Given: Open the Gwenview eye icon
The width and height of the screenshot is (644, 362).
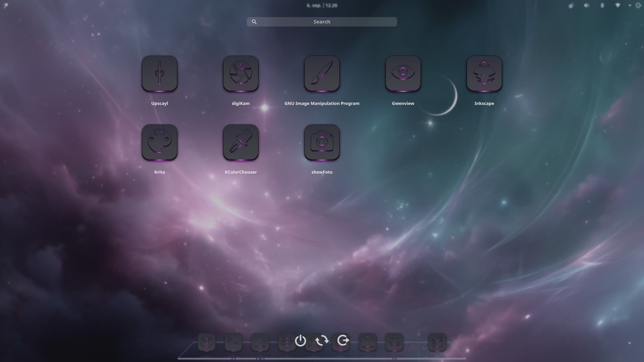Looking at the screenshot, I should 403,73.
